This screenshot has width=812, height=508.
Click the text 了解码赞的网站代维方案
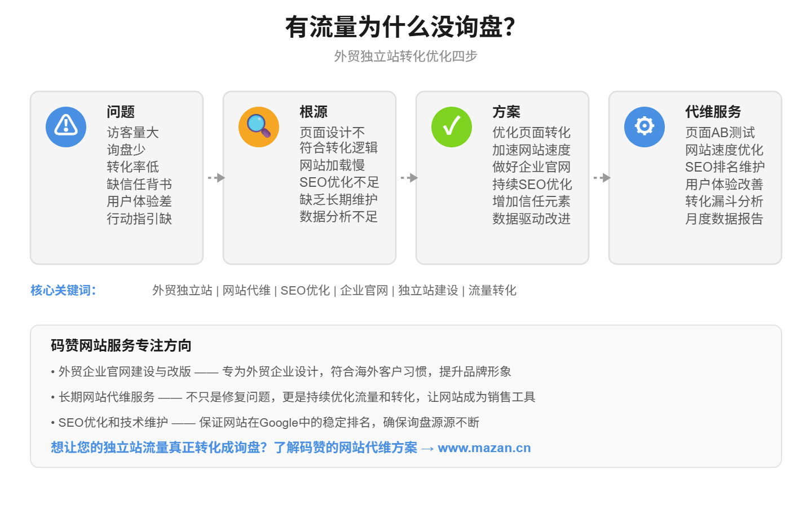(346, 448)
